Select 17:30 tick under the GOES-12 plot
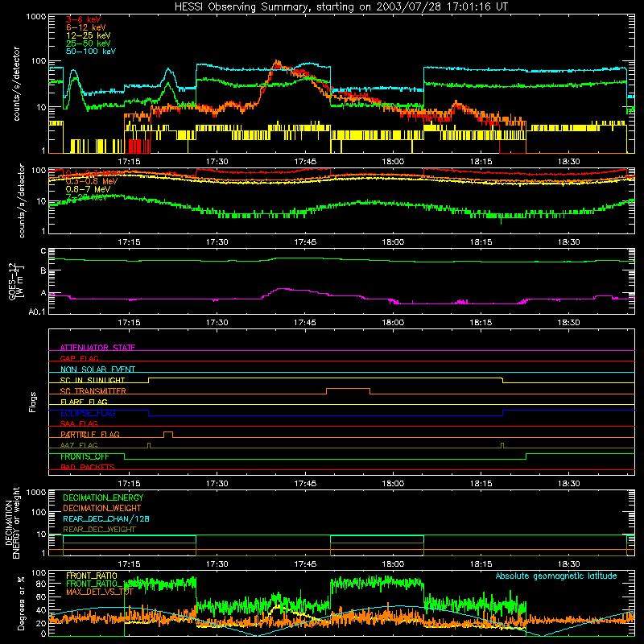Image resolution: width=644 pixels, height=644 pixels. click(217, 323)
